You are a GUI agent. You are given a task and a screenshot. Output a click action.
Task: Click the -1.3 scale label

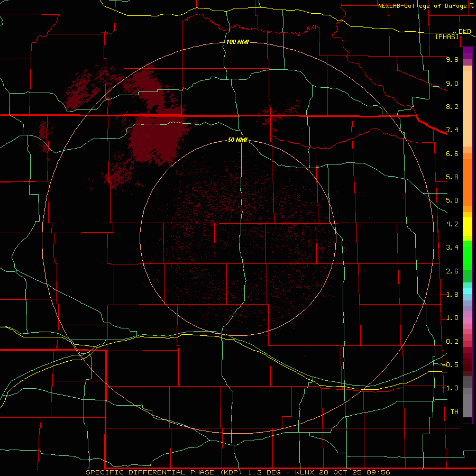(x=450, y=388)
